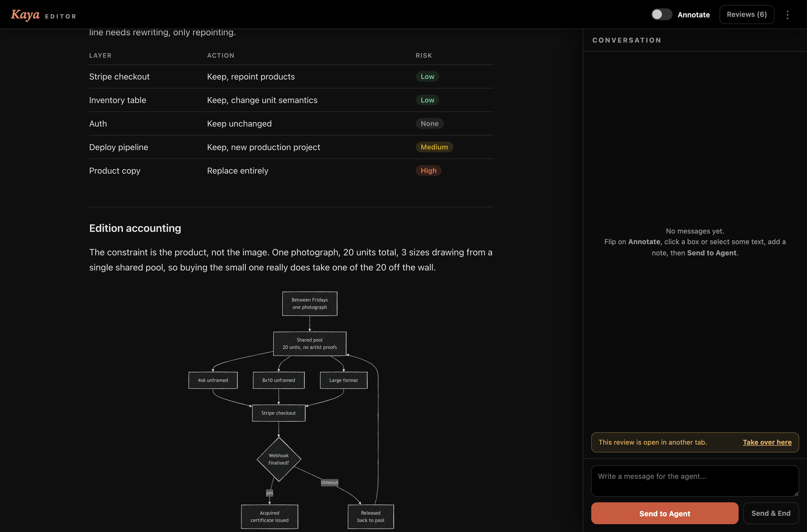The width and height of the screenshot is (807, 532).
Task: Click 'Keep, new production project' cell
Action: coord(263,147)
